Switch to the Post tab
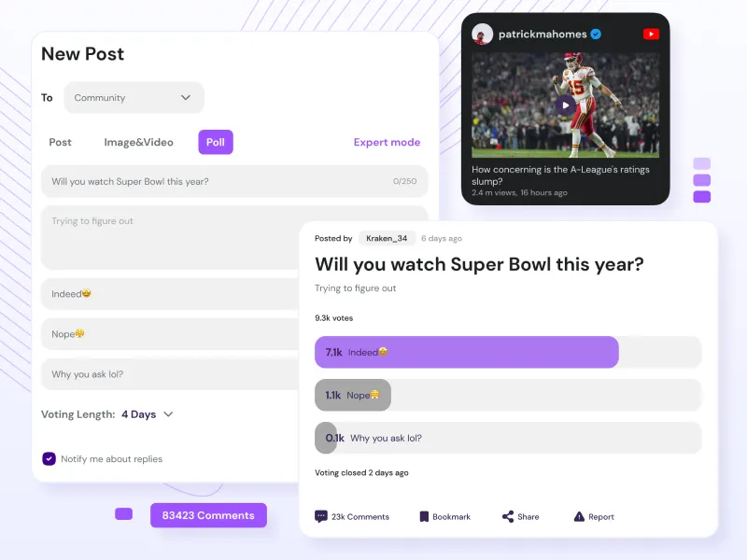Screen dimensions: 747x560 60,143
